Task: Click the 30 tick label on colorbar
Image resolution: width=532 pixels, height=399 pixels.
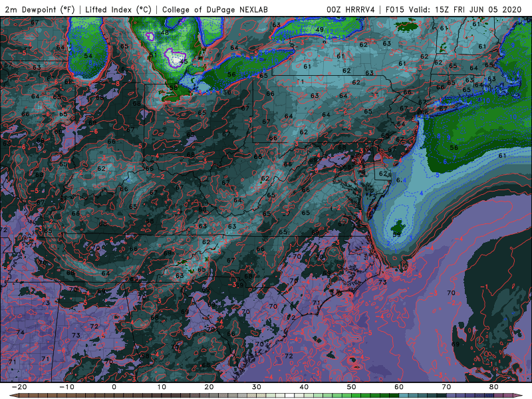Action: pos(257,387)
